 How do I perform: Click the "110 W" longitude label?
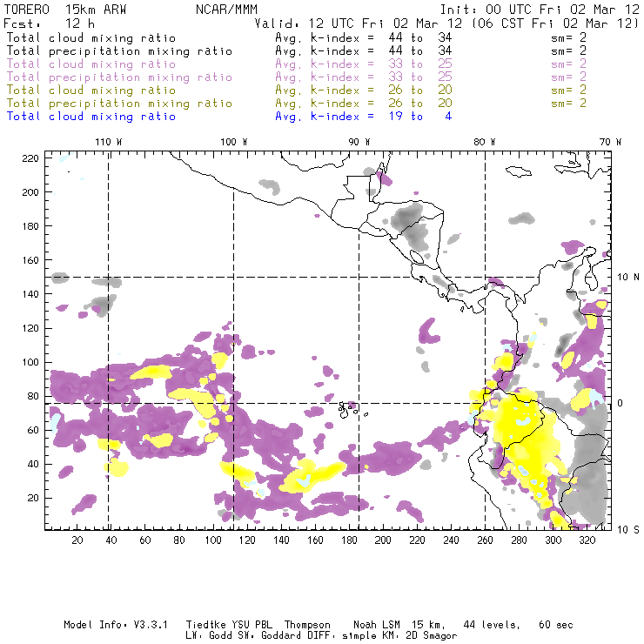click(x=109, y=142)
